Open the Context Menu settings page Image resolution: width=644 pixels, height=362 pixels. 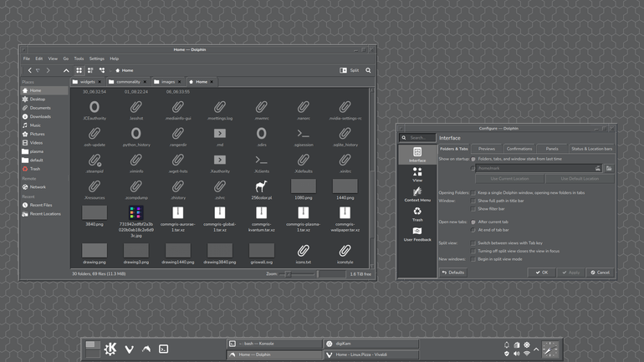pyautogui.click(x=417, y=195)
